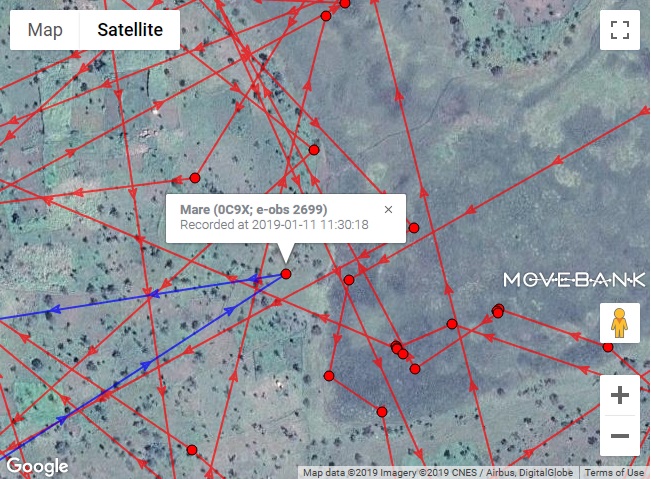Viewport: 651px width, 479px height.
Task: Click the topmost red point at map edge
Action: click(345, 4)
